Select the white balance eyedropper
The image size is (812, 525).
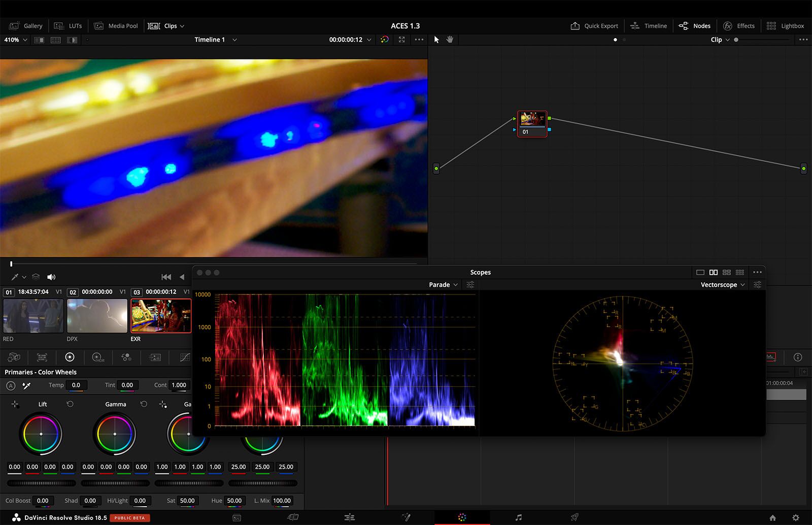26,385
